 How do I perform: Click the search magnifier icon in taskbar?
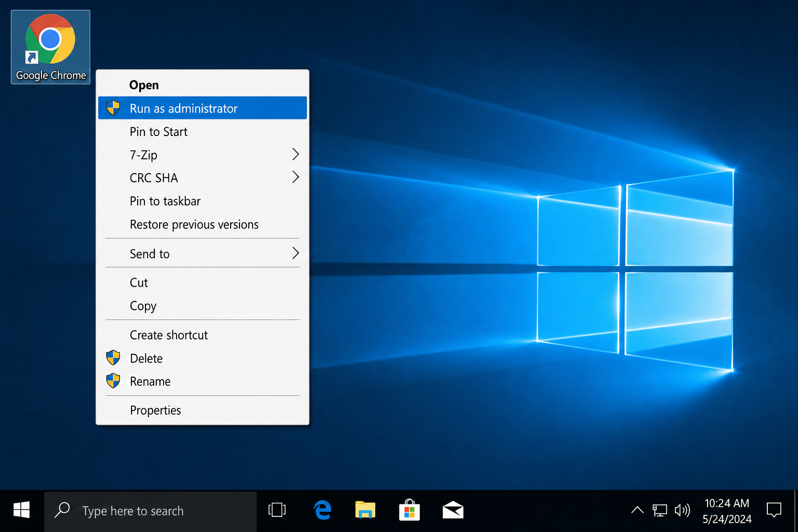[62, 510]
